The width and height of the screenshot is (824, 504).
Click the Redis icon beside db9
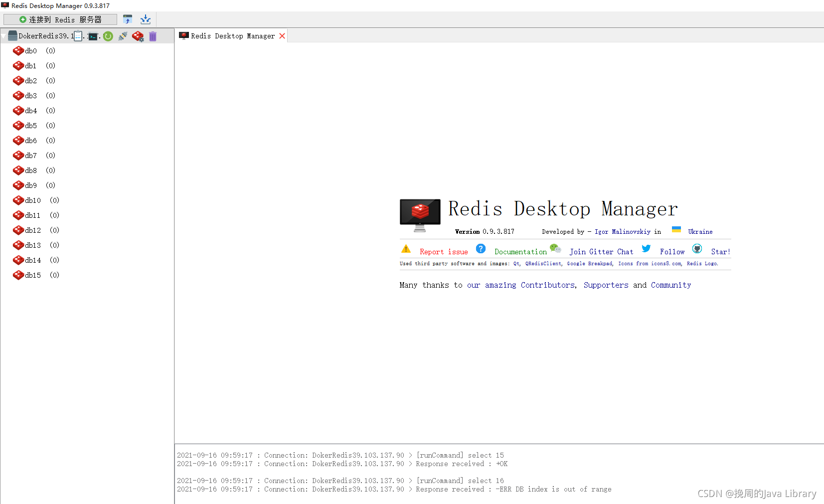tap(18, 185)
